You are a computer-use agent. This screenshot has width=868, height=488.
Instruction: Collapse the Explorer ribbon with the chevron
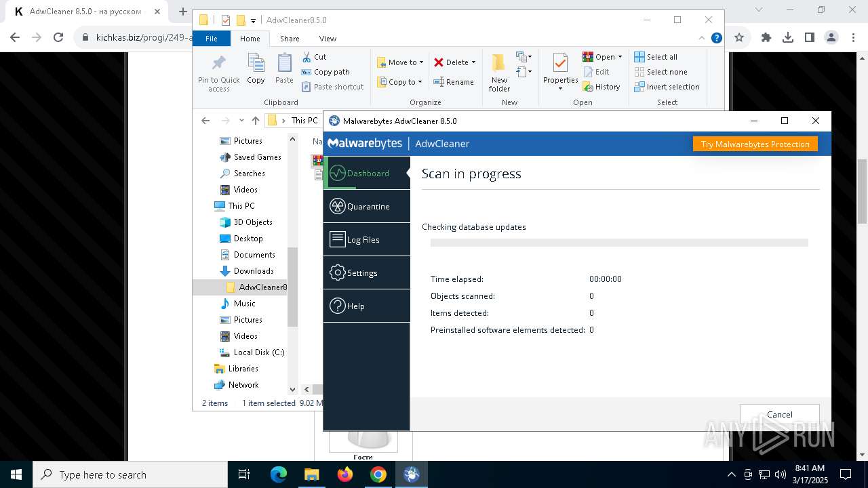703,38
